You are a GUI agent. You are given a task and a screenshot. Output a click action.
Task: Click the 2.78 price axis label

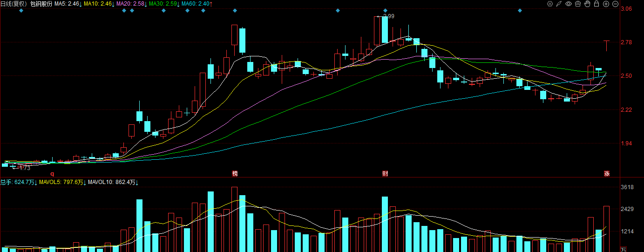626,42
